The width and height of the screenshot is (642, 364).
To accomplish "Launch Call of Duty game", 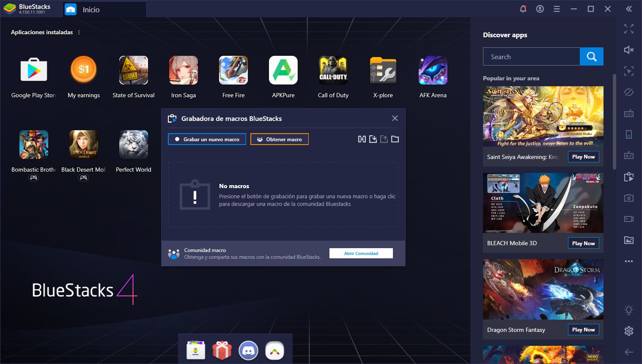I will tap(333, 70).
